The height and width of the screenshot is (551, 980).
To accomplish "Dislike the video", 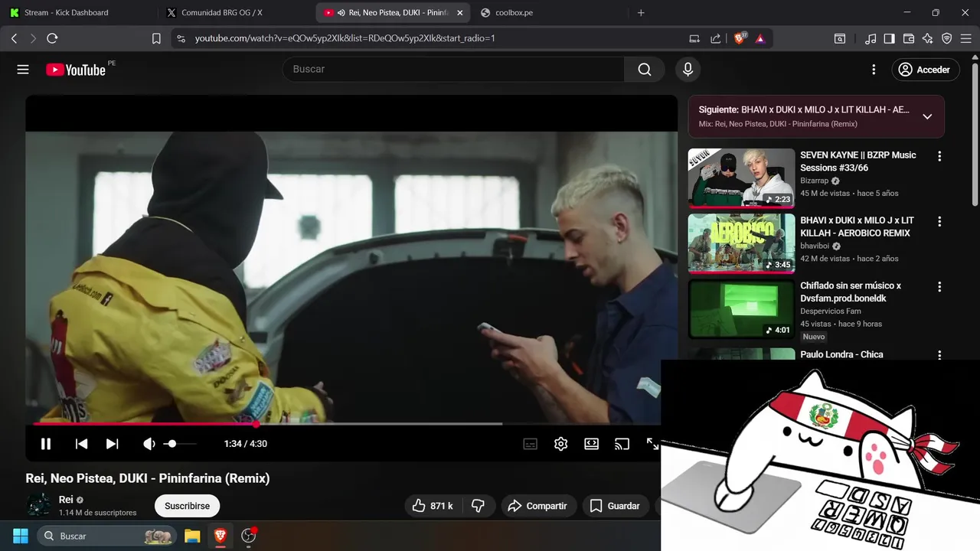I will pos(478,506).
